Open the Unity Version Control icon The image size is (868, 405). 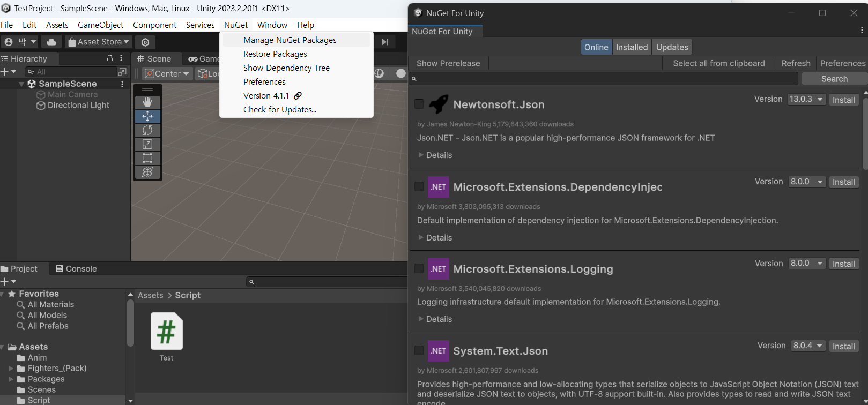[145, 42]
